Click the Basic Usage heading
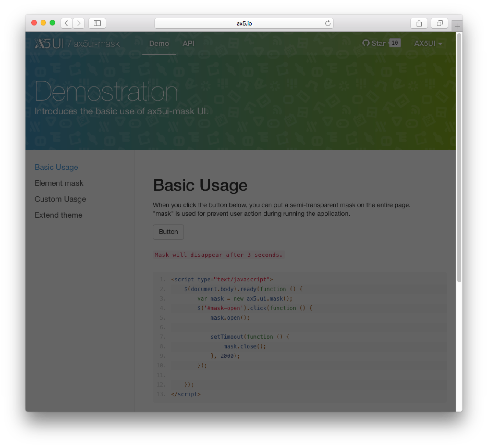The image size is (488, 448). (200, 185)
